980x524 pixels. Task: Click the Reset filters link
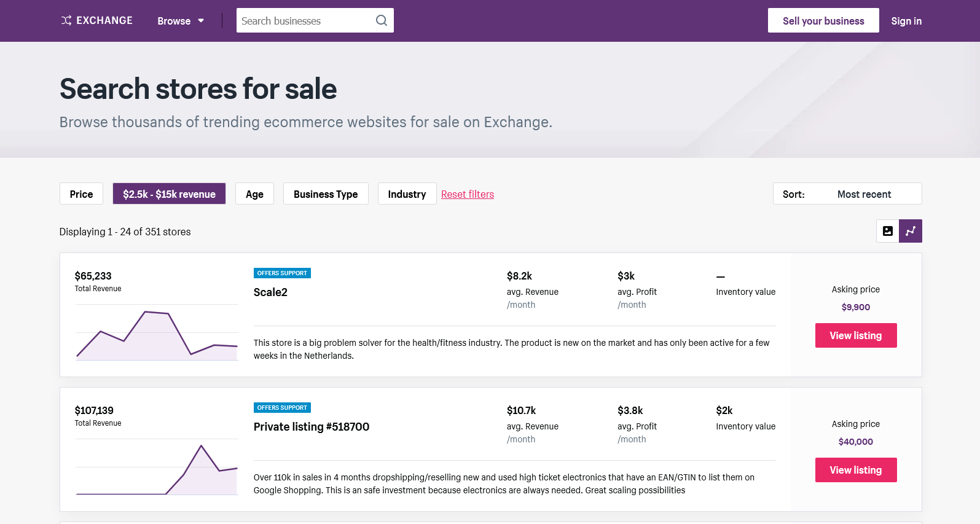point(468,194)
